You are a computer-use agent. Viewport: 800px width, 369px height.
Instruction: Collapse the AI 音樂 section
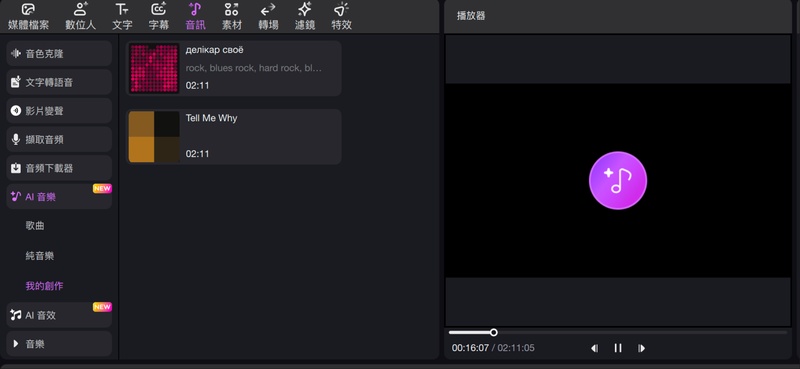coord(59,196)
